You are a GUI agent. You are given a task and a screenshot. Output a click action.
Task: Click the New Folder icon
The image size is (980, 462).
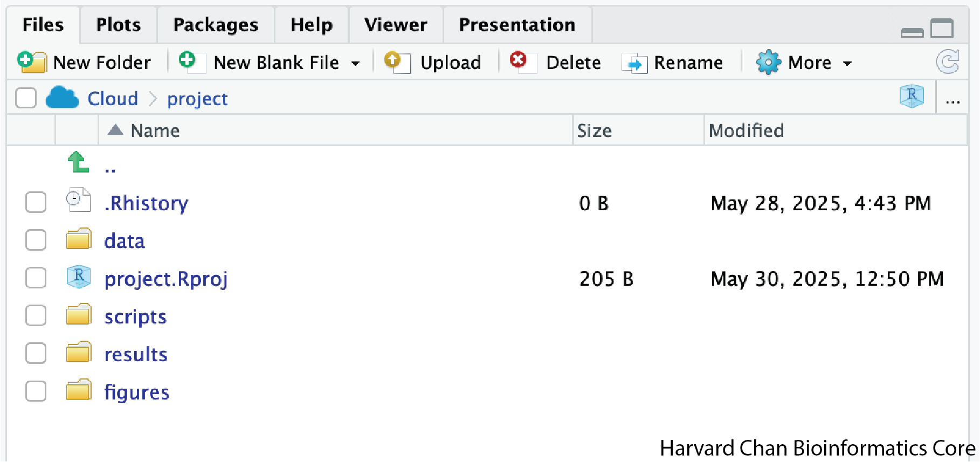[31, 62]
